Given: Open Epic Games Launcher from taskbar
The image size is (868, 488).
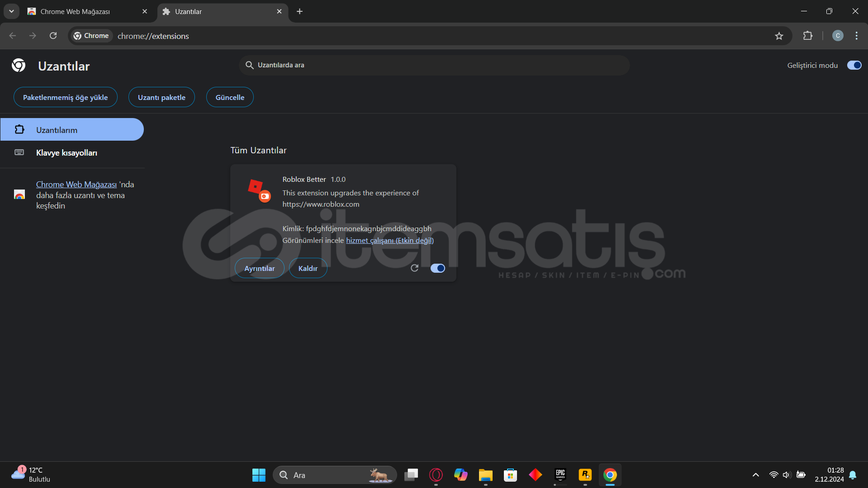Looking at the screenshot, I should (560, 475).
